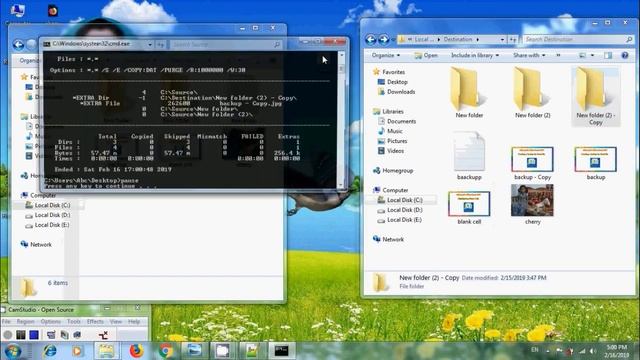The width and height of the screenshot is (640, 360).
Task: Expand Local breadcrumb arrow in address bar
Action: pos(439,39)
